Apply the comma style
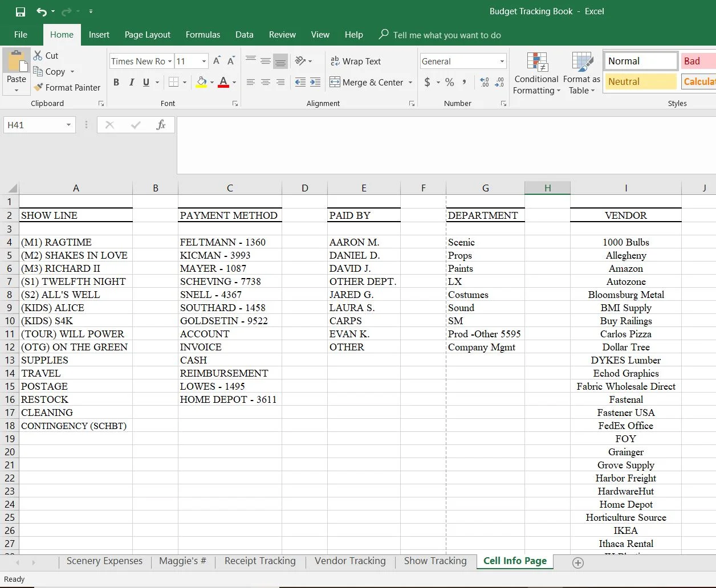This screenshot has height=588, width=716. (x=465, y=82)
